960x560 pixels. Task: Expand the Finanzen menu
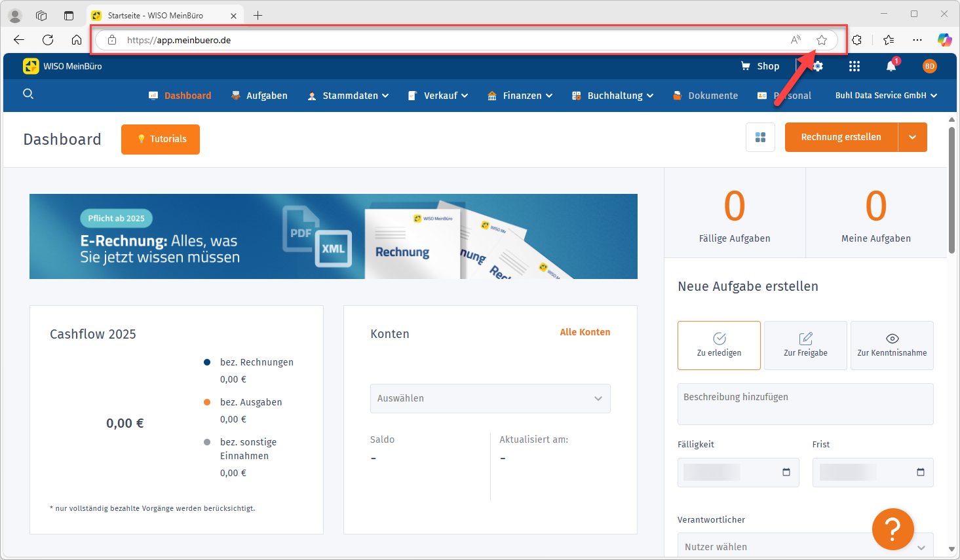520,96
